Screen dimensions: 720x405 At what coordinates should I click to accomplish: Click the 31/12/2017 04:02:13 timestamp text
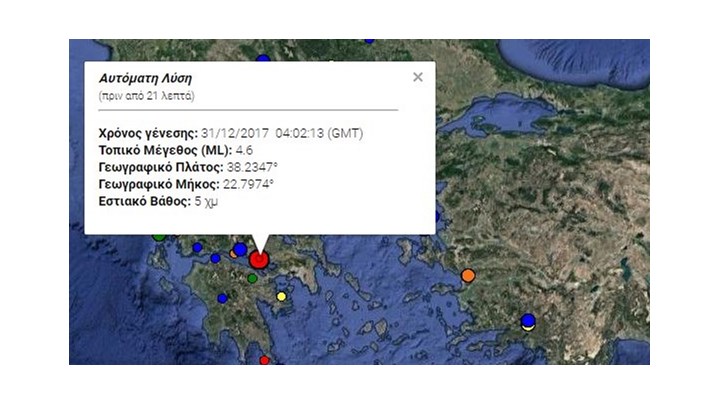pyautogui.click(x=262, y=133)
